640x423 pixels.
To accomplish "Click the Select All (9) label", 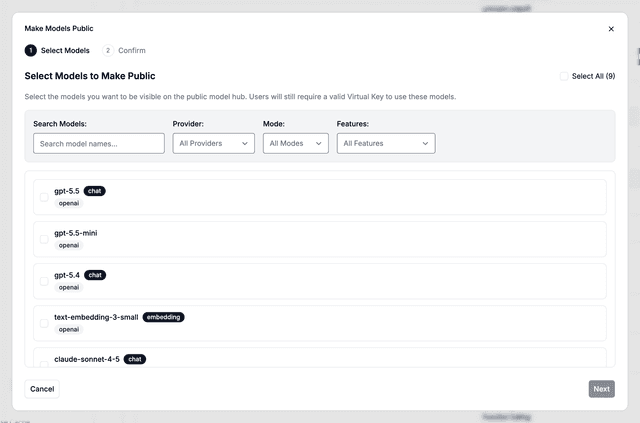I will [x=593, y=76].
